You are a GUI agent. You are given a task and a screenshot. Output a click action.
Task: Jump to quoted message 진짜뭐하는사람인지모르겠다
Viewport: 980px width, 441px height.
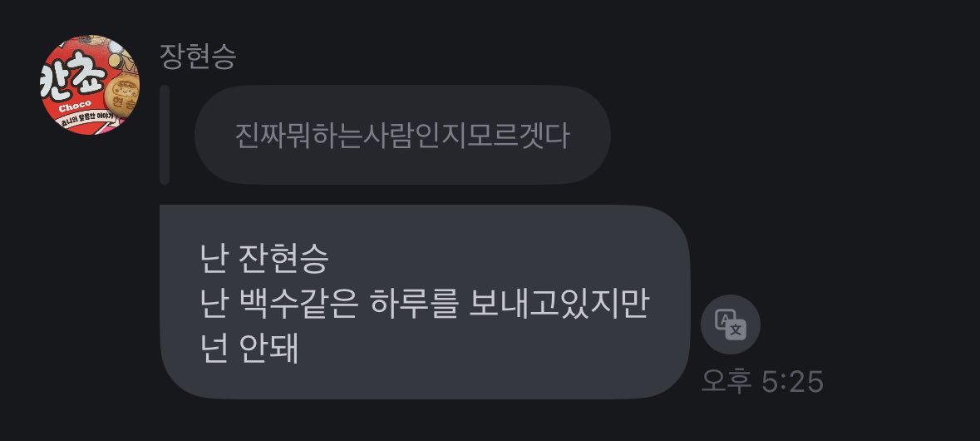click(x=402, y=135)
